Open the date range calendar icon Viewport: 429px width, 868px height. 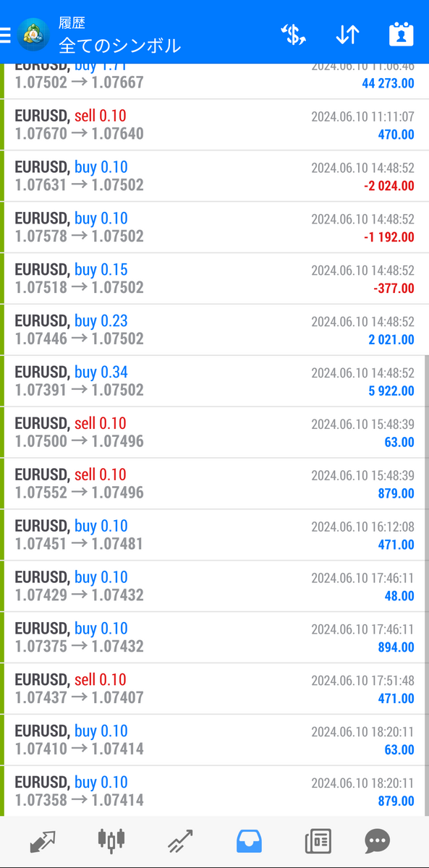[x=400, y=34]
